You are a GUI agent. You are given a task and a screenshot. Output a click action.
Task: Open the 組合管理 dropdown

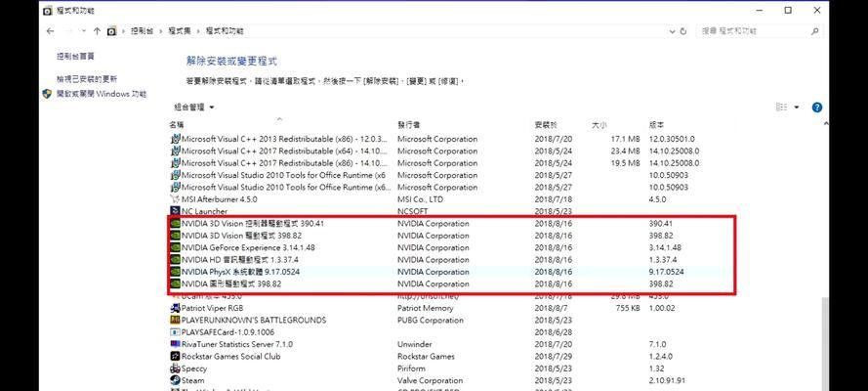(193, 107)
